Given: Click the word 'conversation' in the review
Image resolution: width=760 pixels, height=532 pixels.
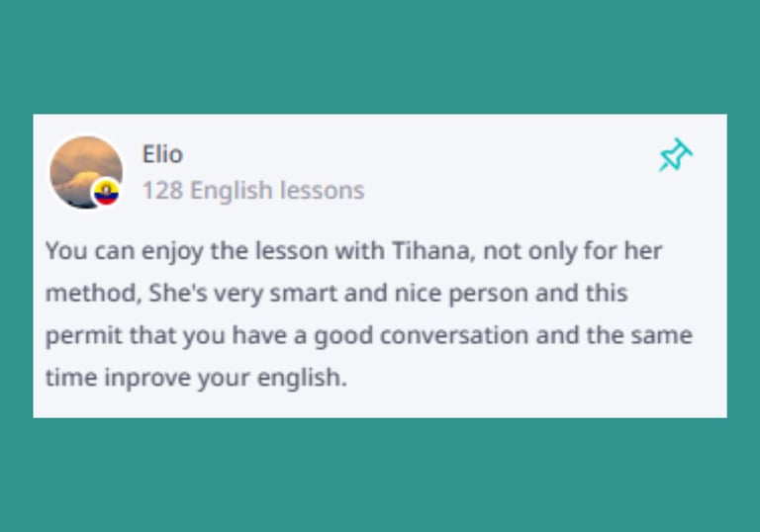Looking at the screenshot, I should tap(454, 335).
